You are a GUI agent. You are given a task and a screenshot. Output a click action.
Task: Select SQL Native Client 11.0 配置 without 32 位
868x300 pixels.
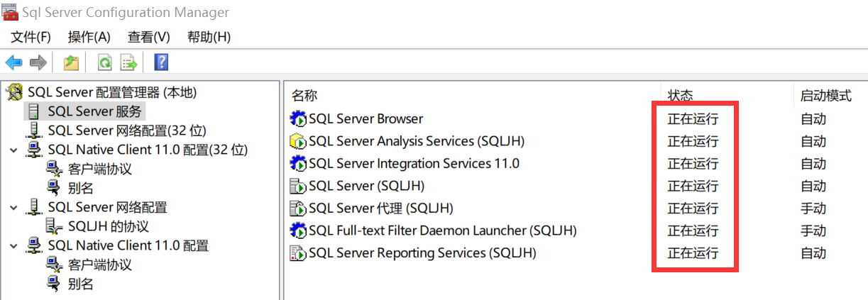128,245
